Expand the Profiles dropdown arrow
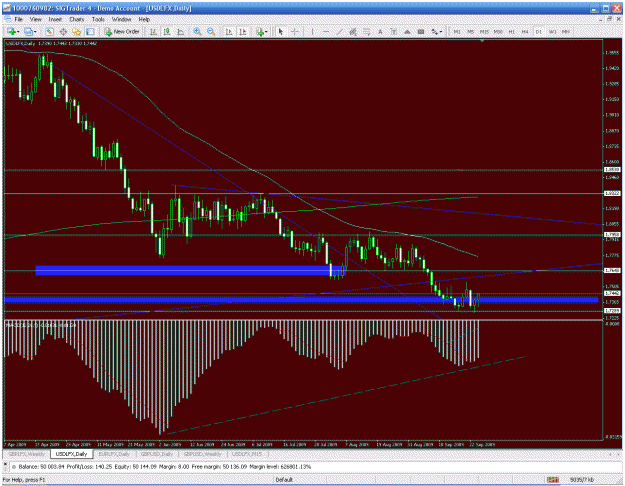The height and width of the screenshot is (486, 625). click(35, 31)
